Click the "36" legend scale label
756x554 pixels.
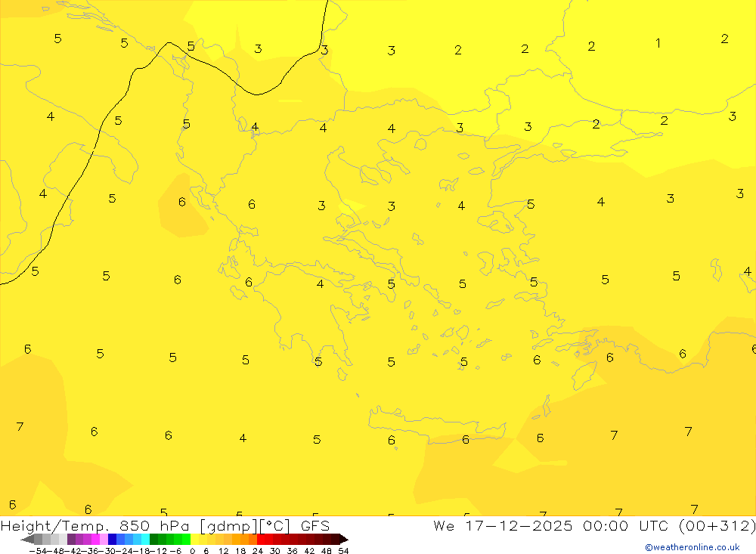(x=292, y=551)
